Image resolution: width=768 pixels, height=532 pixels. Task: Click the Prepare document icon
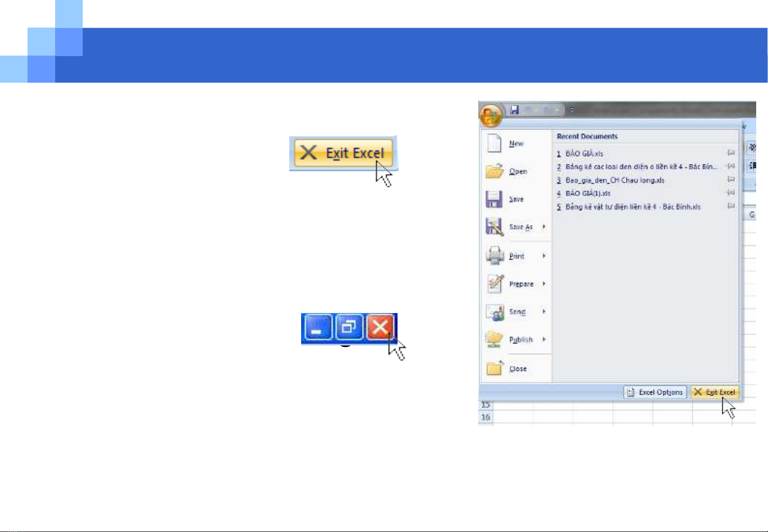494,284
